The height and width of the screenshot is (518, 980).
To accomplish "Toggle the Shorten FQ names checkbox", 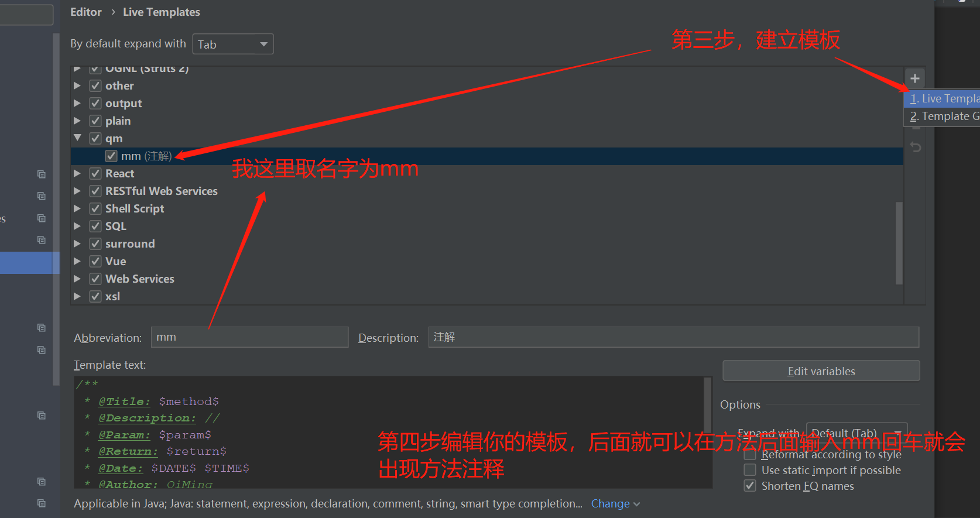I will 750,486.
